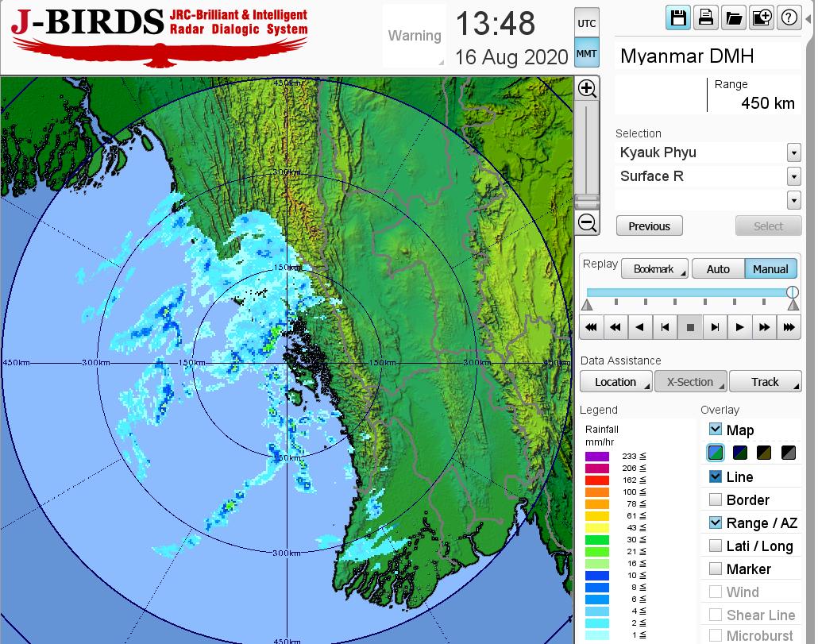Click the Print icon

click(x=705, y=18)
